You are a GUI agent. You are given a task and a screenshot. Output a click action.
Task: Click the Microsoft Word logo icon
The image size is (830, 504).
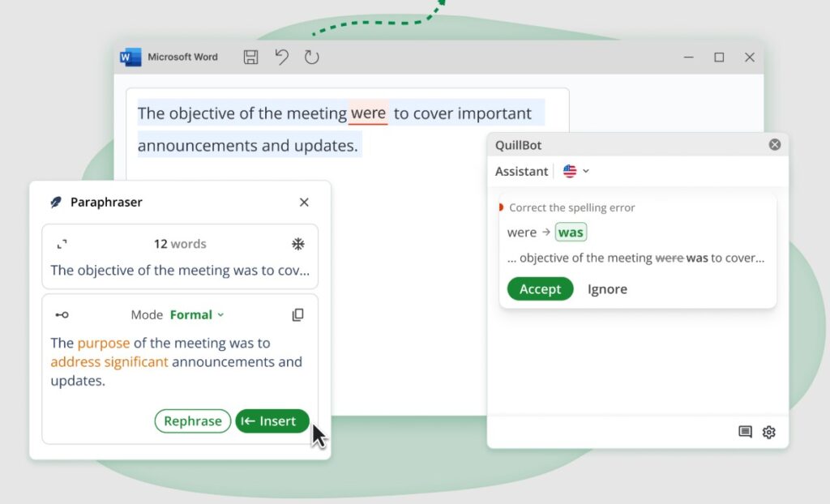(x=130, y=58)
